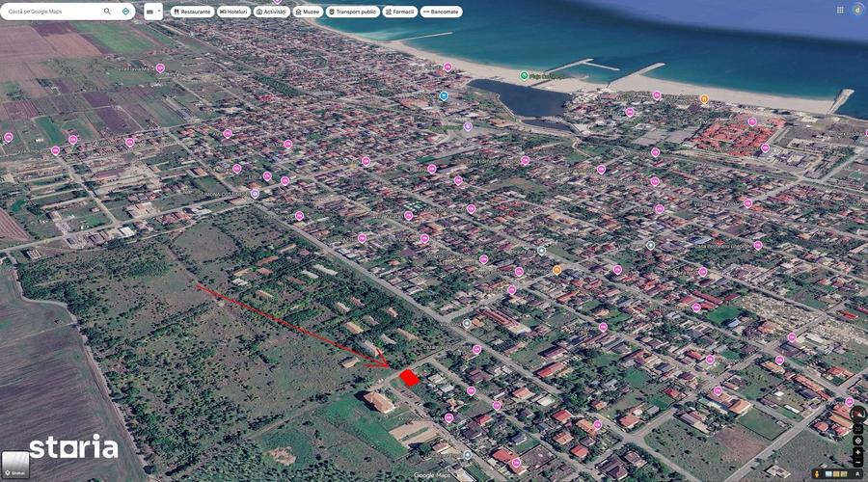Open the second imagery thumbnail in bottom strip
This screenshot has width=868, height=482.
pyautogui.click(x=836, y=474)
